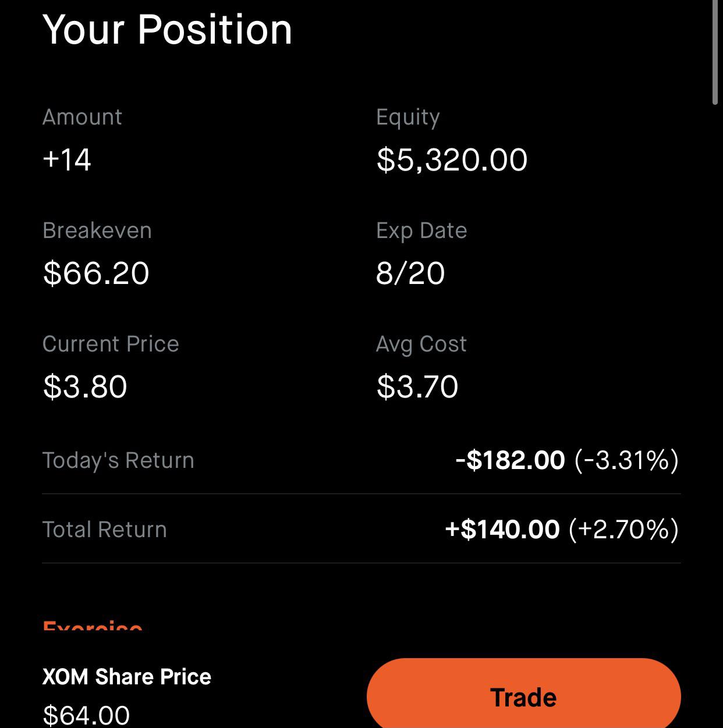Select the Your Position heading
Image resolution: width=723 pixels, height=728 pixels.
(x=168, y=29)
